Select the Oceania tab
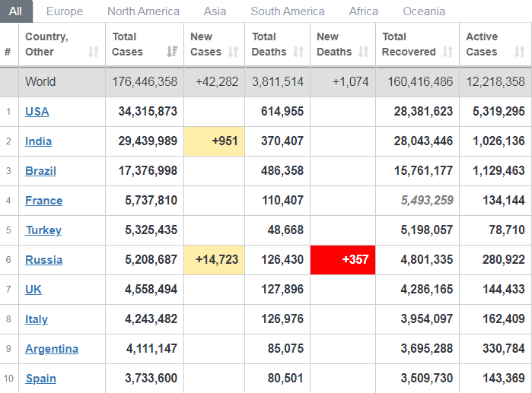 (424, 11)
